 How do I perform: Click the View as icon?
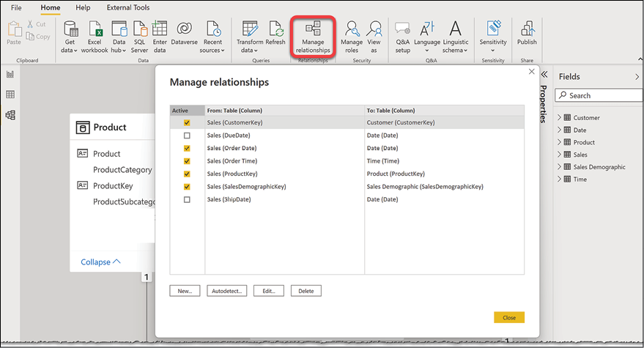[374, 29]
